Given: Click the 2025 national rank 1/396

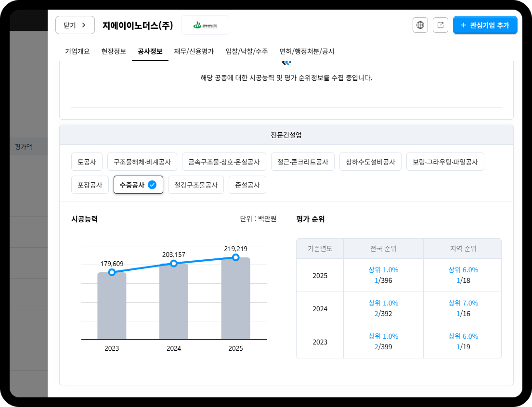Looking at the screenshot, I should coord(383,280).
